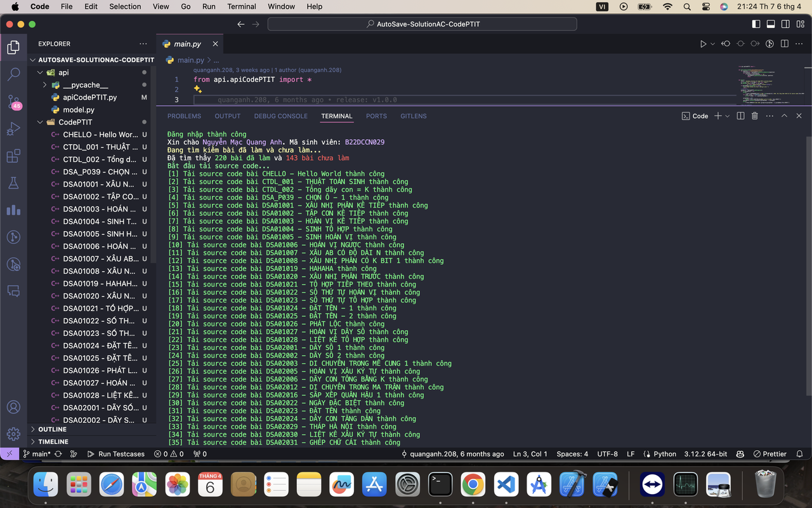
Task: Toggle primary side bar visibility
Action: point(756,24)
